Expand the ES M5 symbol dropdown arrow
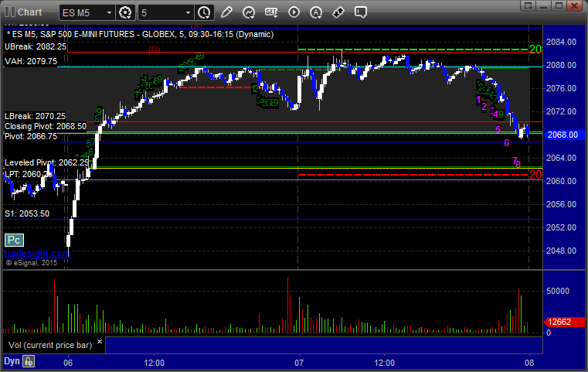This screenshot has height=372, width=588. pyautogui.click(x=109, y=13)
